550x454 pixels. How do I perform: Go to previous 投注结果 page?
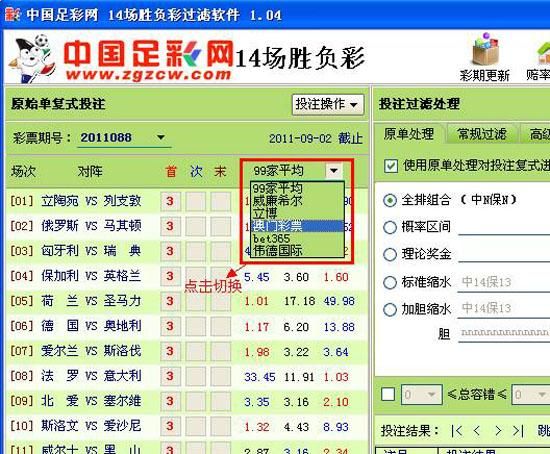pos(477,430)
